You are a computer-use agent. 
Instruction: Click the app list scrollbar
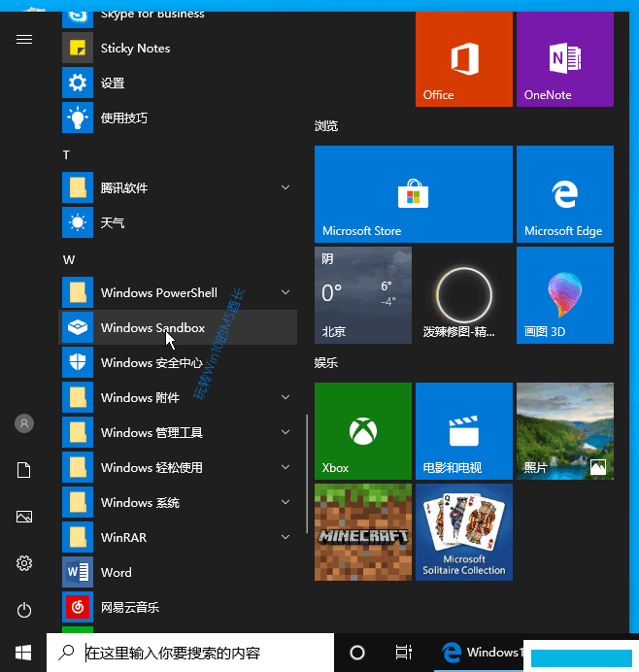[307, 474]
